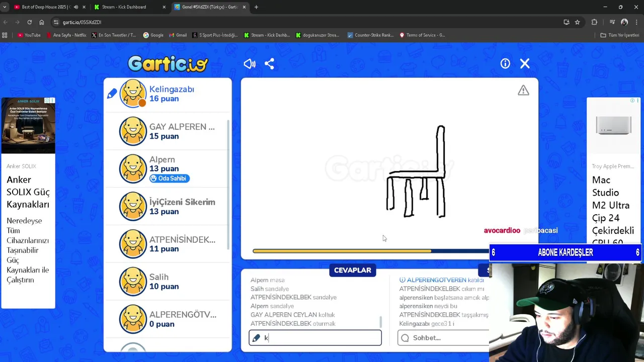Click Kelingazabı player avatar
Screen dimensions: 644x362
pyautogui.click(x=133, y=94)
